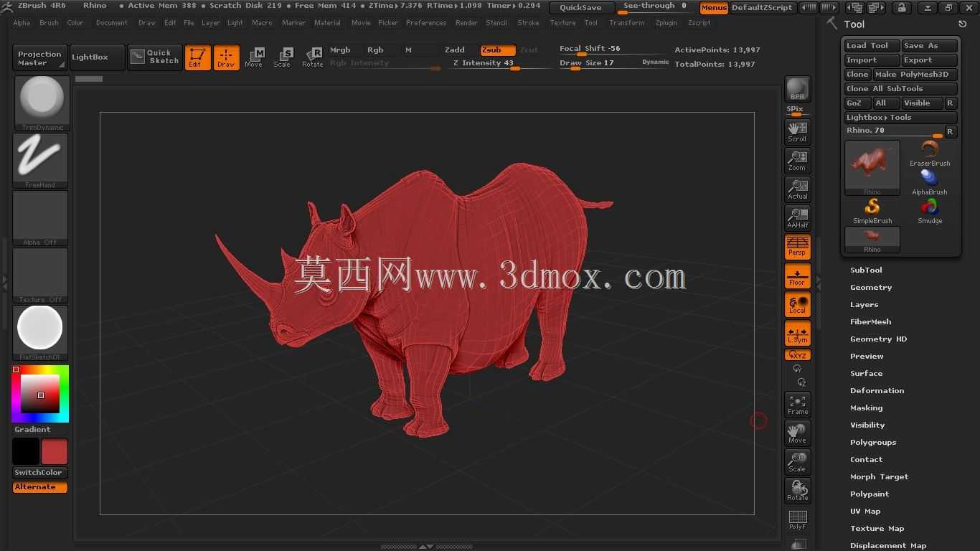Image resolution: width=980 pixels, height=551 pixels.
Task: Pick a hue in the color picker
Action: pyautogui.click(x=40, y=394)
